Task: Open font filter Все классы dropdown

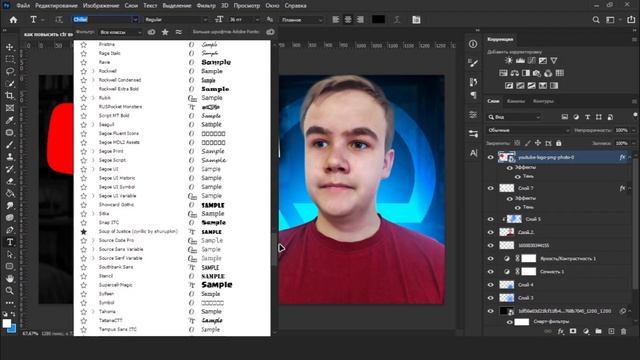Action: tap(120, 32)
